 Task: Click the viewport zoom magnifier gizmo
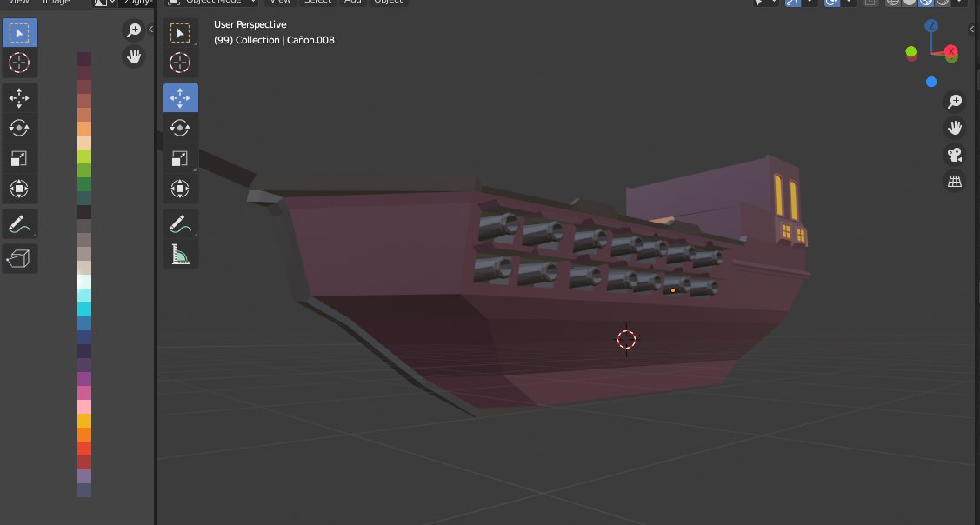(x=955, y=101)
